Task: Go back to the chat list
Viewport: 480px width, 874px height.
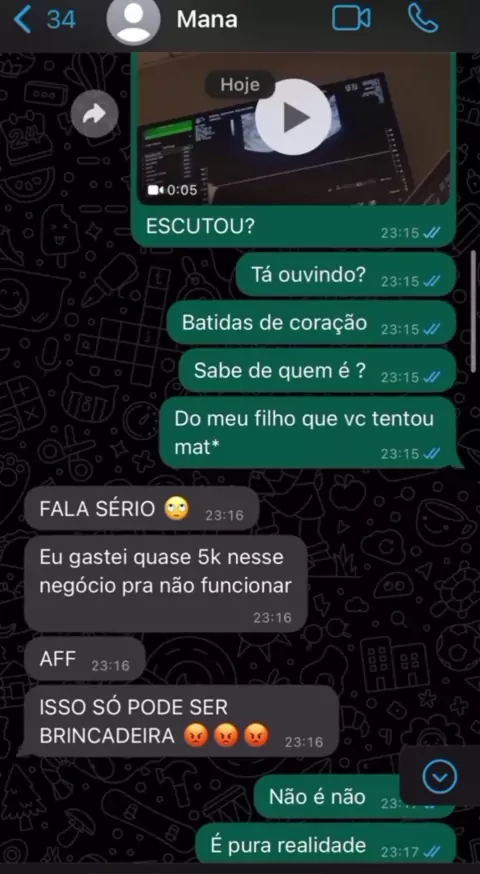Action: click(x=22, y=20)
